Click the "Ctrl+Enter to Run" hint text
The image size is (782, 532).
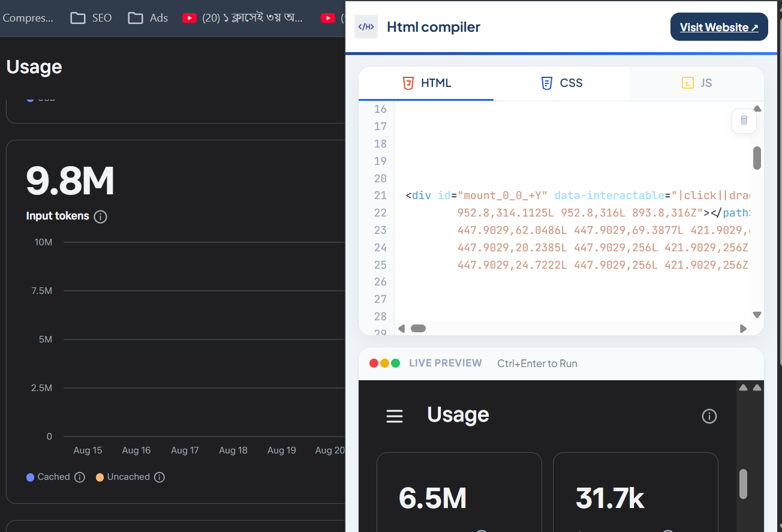tap(537, 363)
